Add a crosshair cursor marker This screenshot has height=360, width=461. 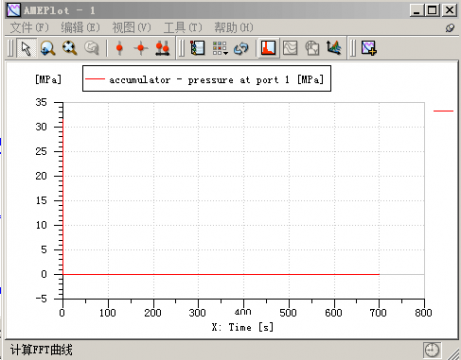pos(141,48)
